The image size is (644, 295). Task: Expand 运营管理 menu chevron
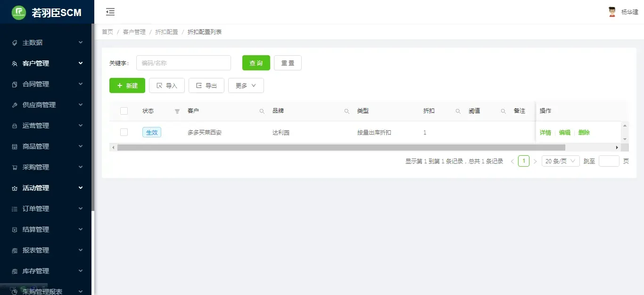(81, 126)
